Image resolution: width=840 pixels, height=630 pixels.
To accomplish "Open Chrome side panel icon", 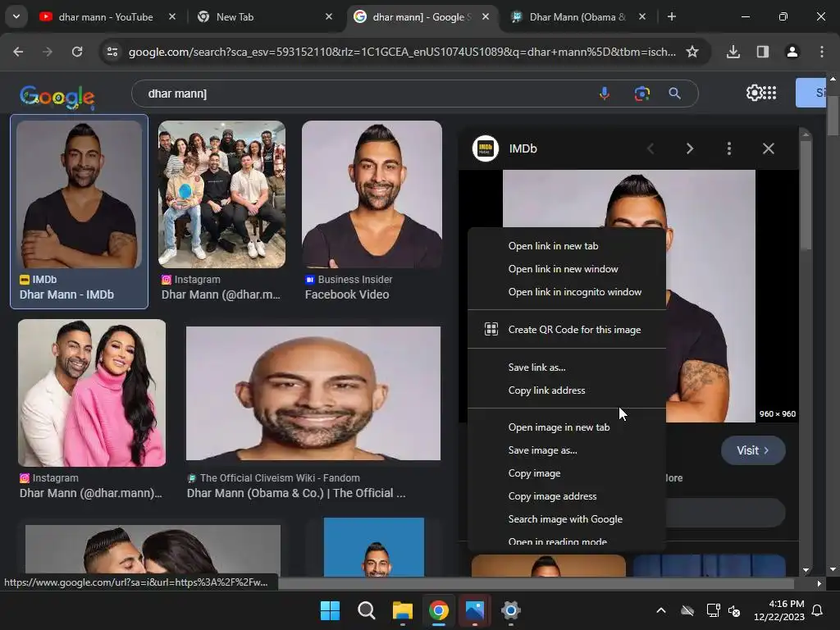I will (762, 52).
